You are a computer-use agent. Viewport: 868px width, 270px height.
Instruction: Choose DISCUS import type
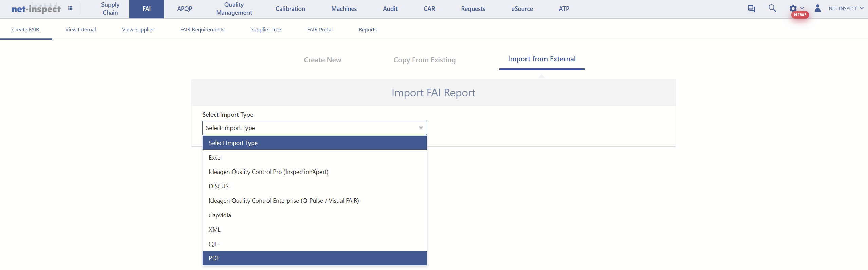coord(315,186)
